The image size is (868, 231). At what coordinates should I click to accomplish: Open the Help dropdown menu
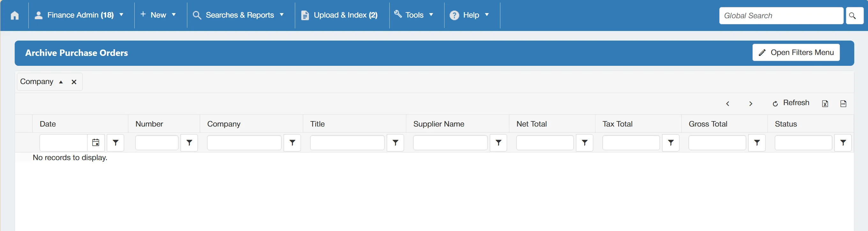[x=470, y=15]
